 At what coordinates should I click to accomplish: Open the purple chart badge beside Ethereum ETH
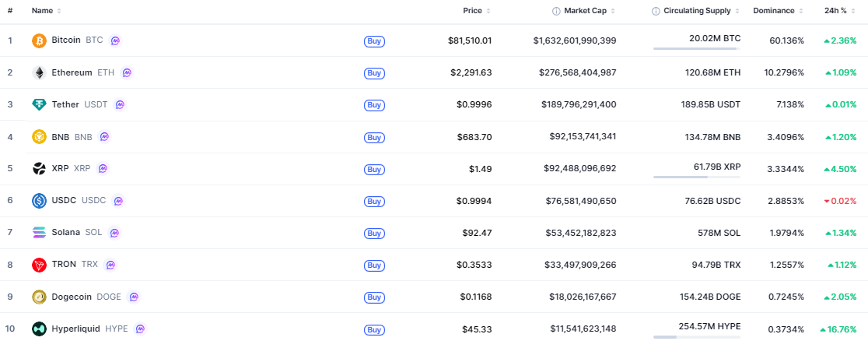[127, 72]
